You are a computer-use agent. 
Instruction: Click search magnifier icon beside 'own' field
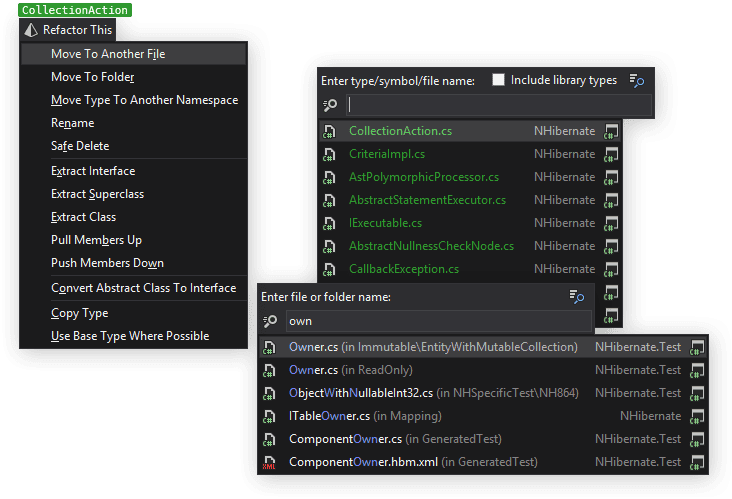pos(270,321)
